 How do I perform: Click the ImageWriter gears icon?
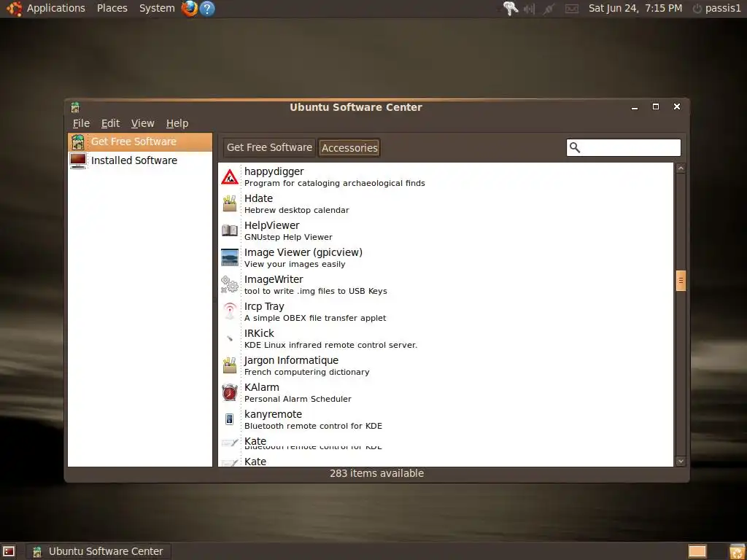pos(230,285)
